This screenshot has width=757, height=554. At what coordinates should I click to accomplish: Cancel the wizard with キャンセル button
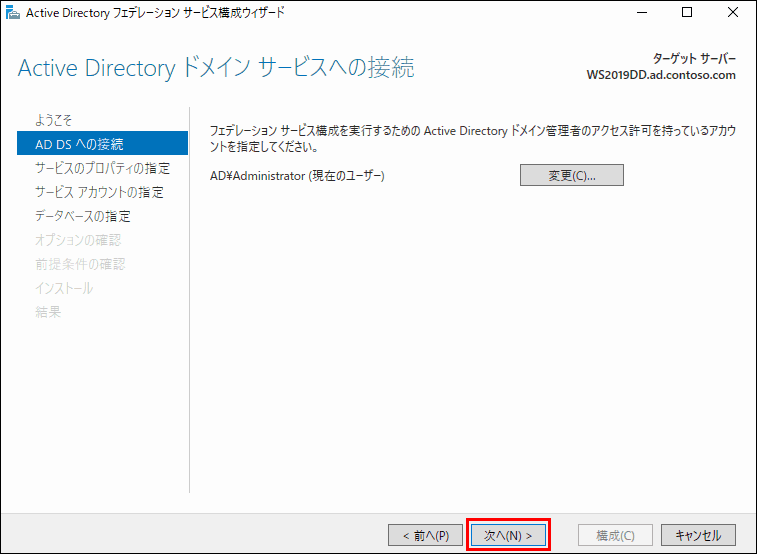point(698,535)
